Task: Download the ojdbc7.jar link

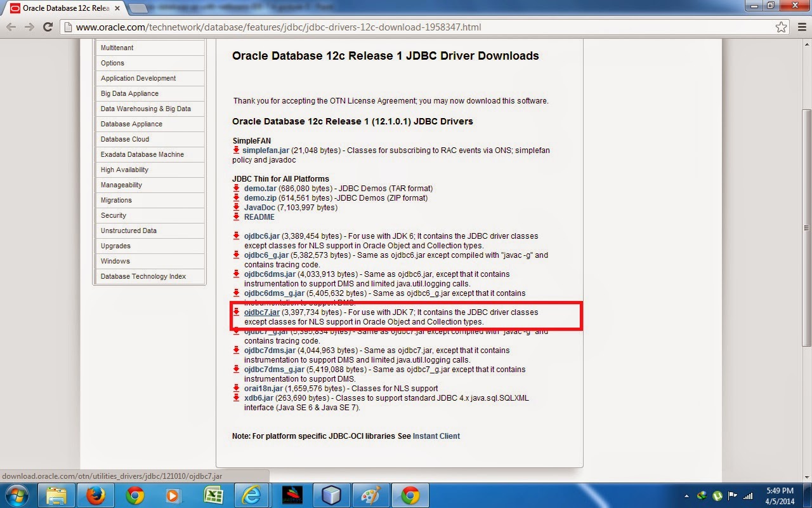Action: (x=262, y=312)
